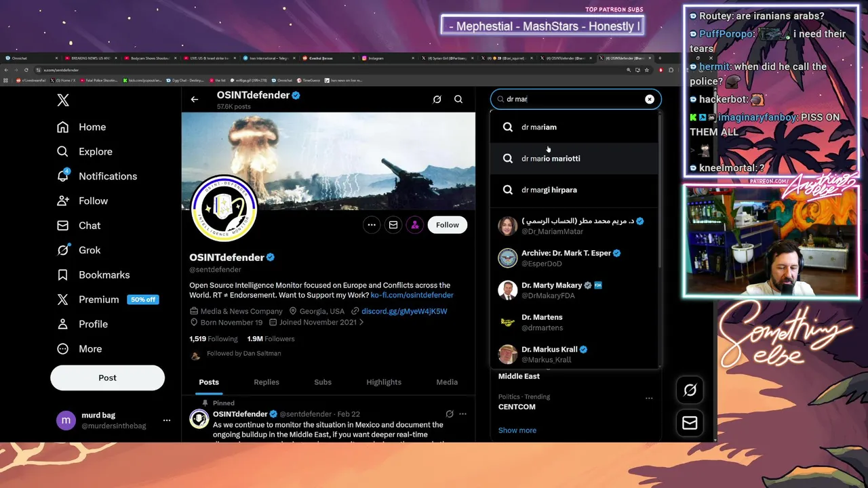Open the 1.9M Followers list
868x488 pixels.
click(271, 339)
